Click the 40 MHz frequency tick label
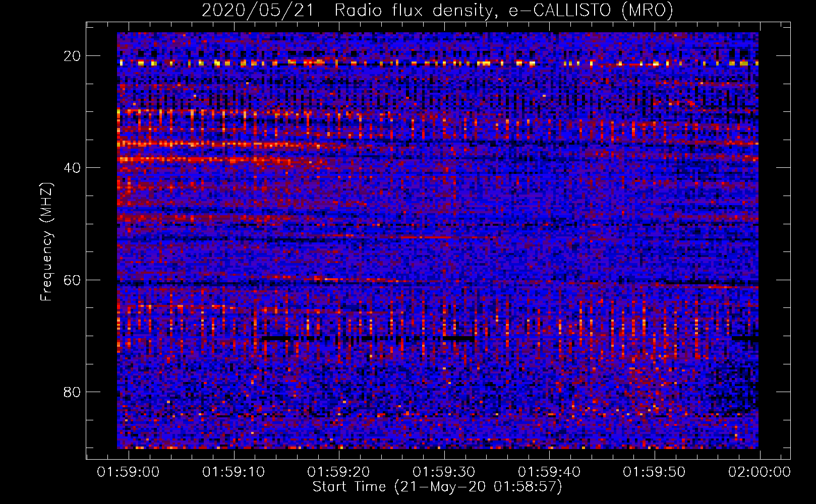Viewport: 816px width, 504px height. [x=72, y=168]
